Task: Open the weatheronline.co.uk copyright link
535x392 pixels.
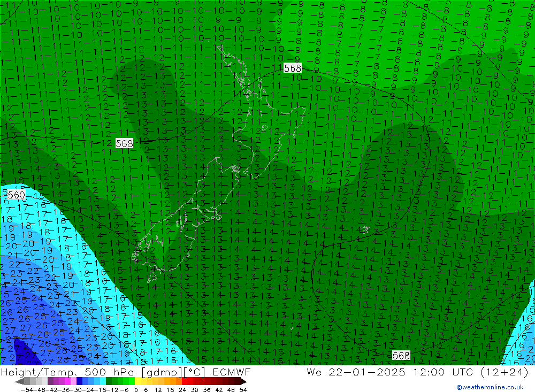Action: click(x=490, y=387)
